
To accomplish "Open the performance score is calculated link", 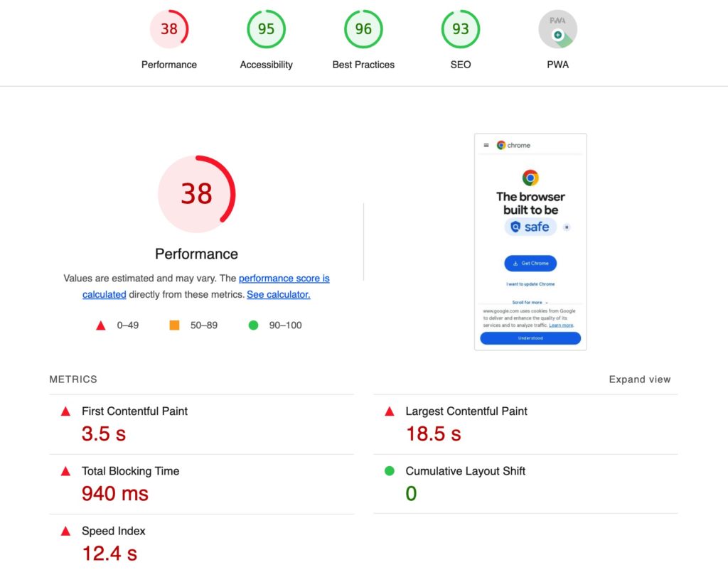I will (x=284, y=278).
